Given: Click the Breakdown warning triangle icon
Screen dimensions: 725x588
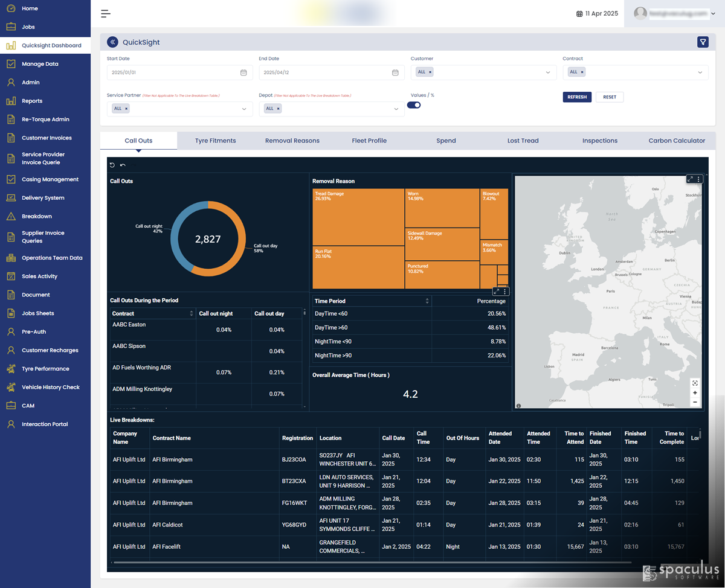Looking at the screenshot, I should [11, 216].
